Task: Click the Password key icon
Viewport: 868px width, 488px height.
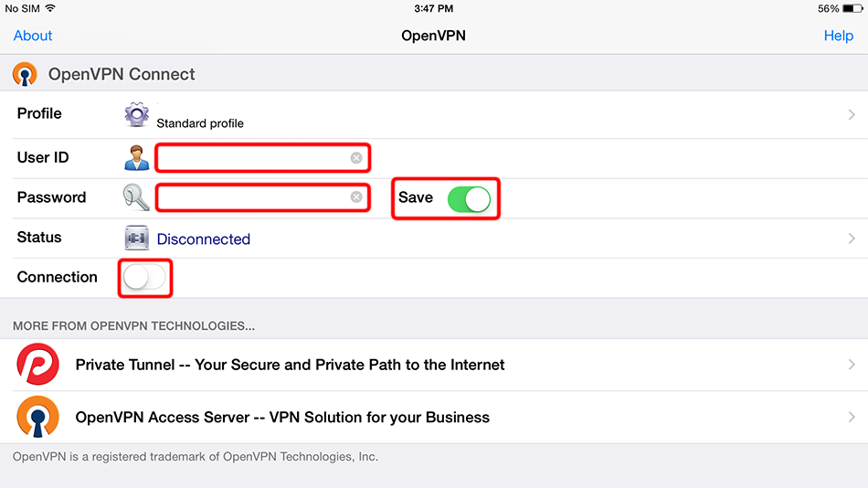Action: click(x=137, y=197)
